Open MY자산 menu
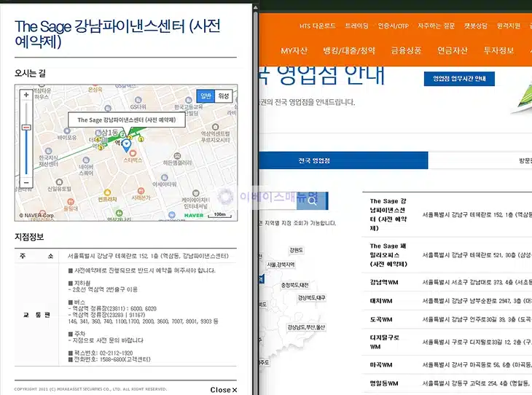 click(294, 51)
